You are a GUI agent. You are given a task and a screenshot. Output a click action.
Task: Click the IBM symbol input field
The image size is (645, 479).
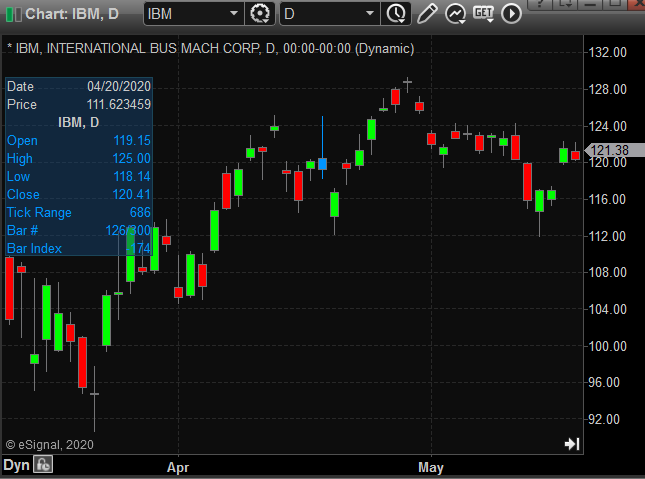185,14
